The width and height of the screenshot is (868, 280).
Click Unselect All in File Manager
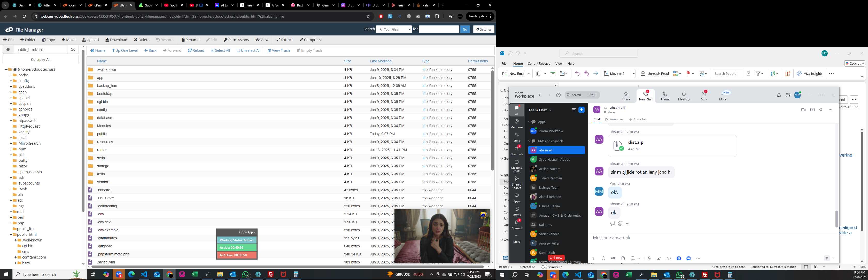tap(248, 51)
